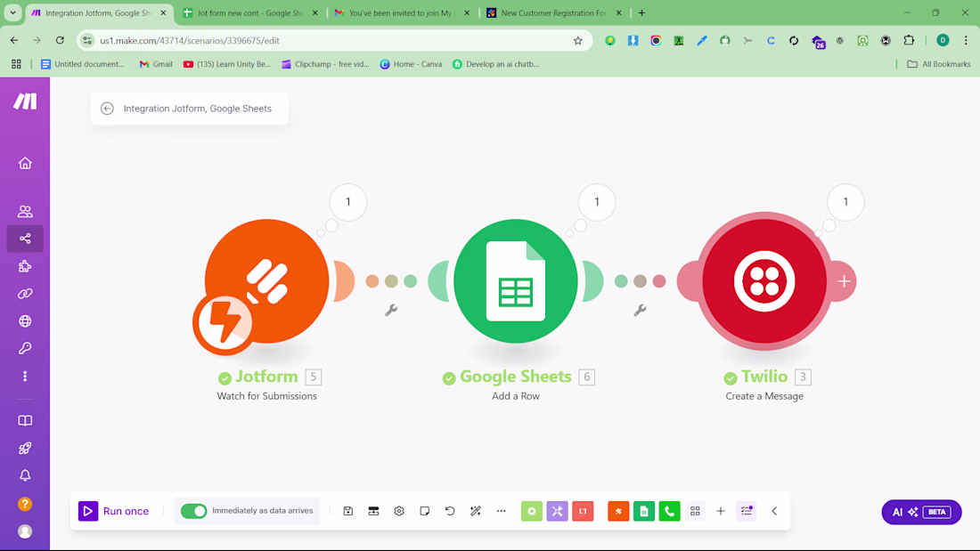This screenshot has height=551, width=980.
Task: Click orange Jotform favorite in toolbar
Action: (619, 511)
